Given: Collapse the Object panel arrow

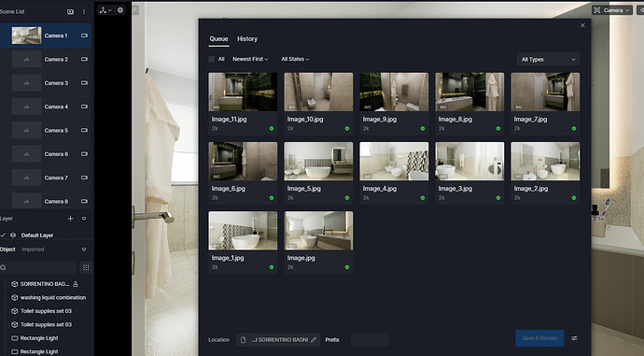Looking at the screenshot, I should tap(84, 249).
